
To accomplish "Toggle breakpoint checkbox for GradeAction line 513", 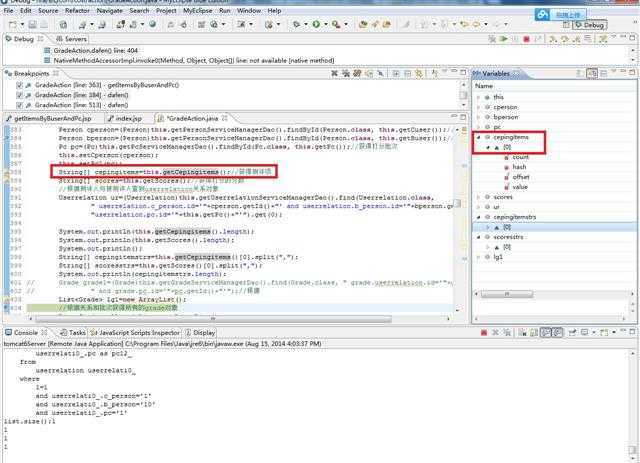I will tap(19, 105).
